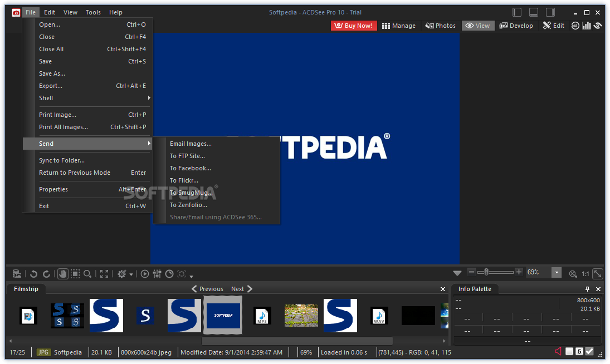The width and height of the screenshot is (610, 364).
Task: Open the toolbar overflow arrow
Action: [x=192, y=276]
